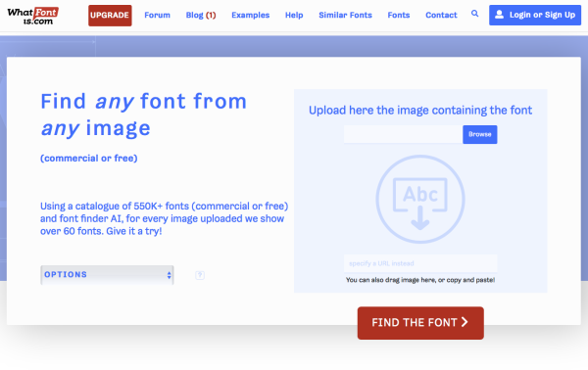Open the Blog (1) menu item
The width and height of the screenshot is (588, 370).
pyautogui.click(x=201, y=16)
